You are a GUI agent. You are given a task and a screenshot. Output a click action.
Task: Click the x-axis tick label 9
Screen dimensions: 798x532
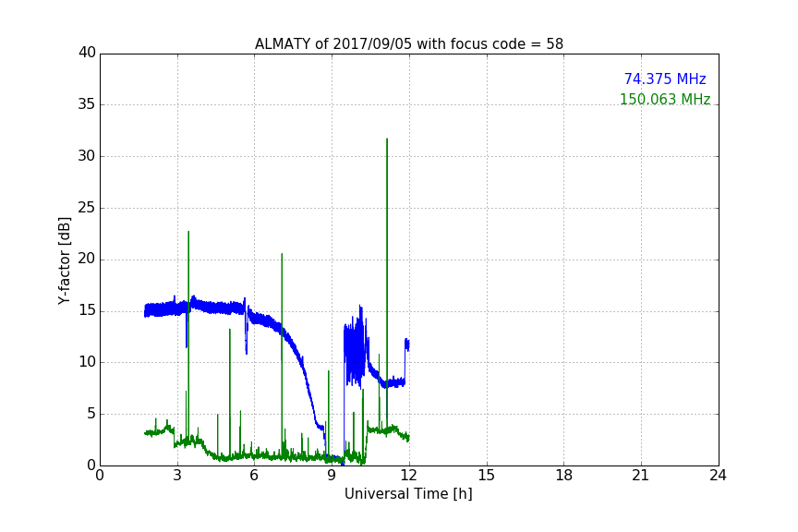(332, 476)
